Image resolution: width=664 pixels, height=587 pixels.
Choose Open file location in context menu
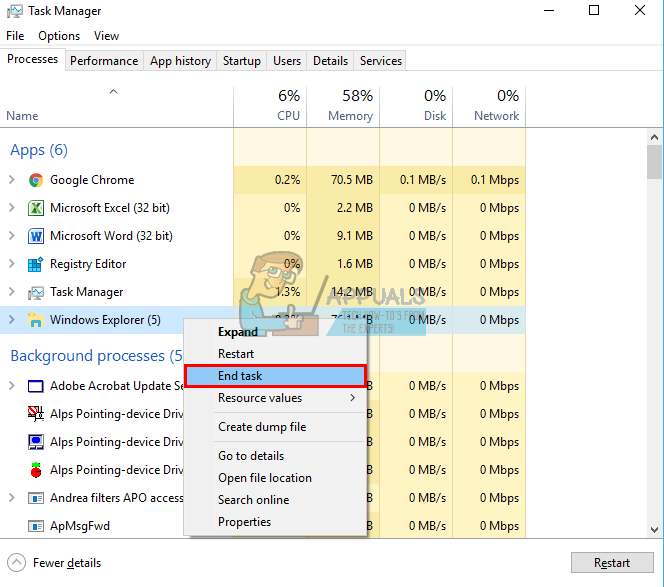click(276, 478)
